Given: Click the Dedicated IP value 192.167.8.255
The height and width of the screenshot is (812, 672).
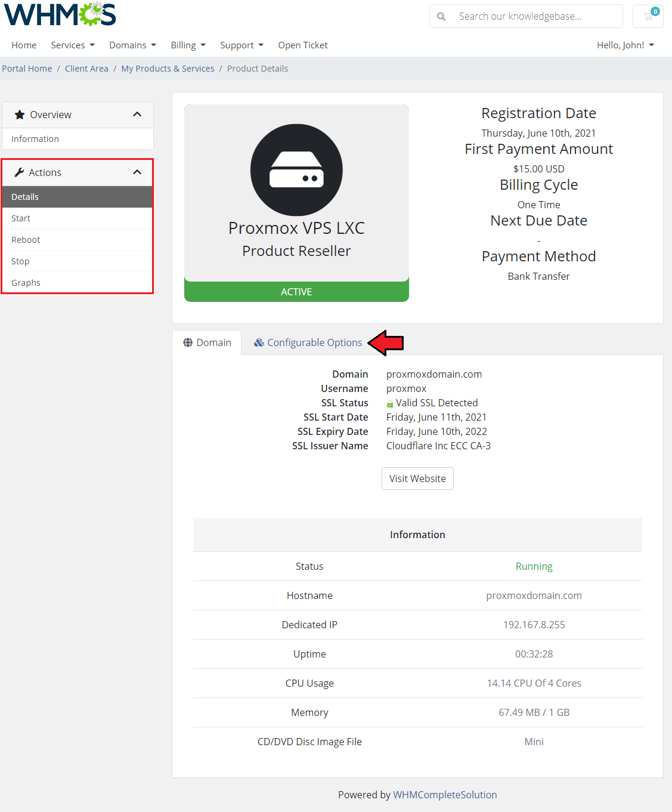Looking at the screenshot, I should click(x=534, y=625).
